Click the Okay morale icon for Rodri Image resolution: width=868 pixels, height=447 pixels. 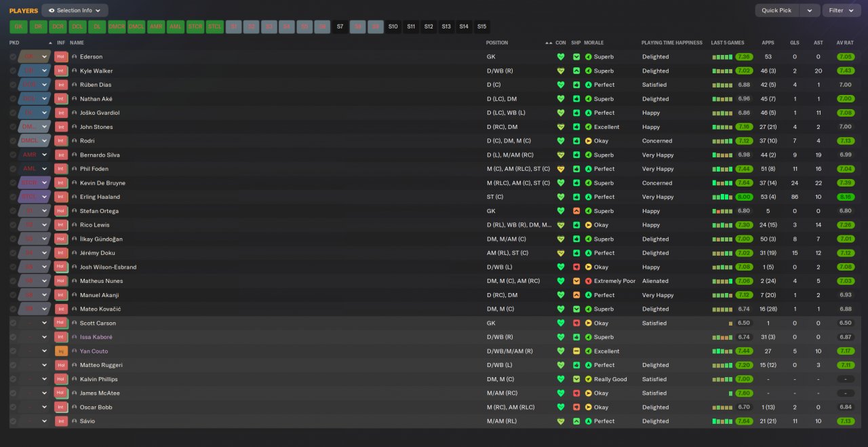pos(588,141)
